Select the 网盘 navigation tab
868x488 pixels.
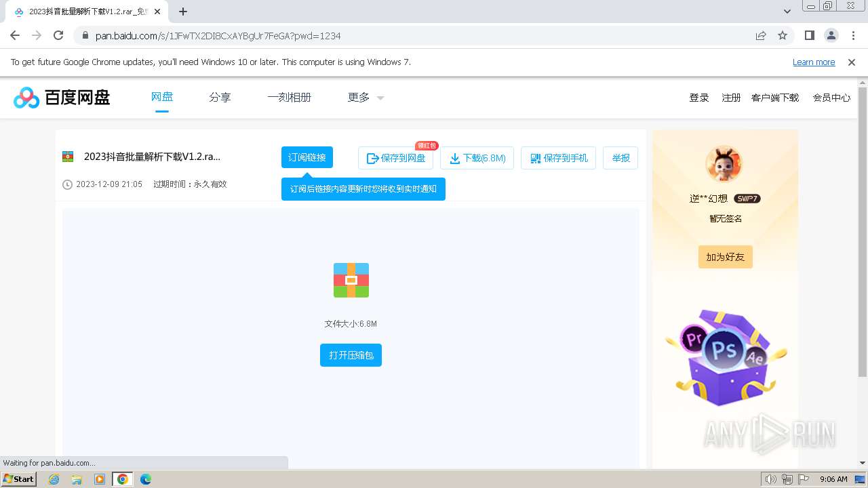coord(162,97)
